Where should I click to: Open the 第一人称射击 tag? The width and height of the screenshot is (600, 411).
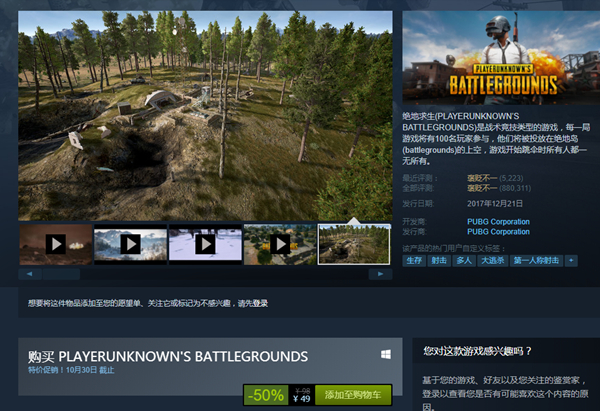coord(536,260)
